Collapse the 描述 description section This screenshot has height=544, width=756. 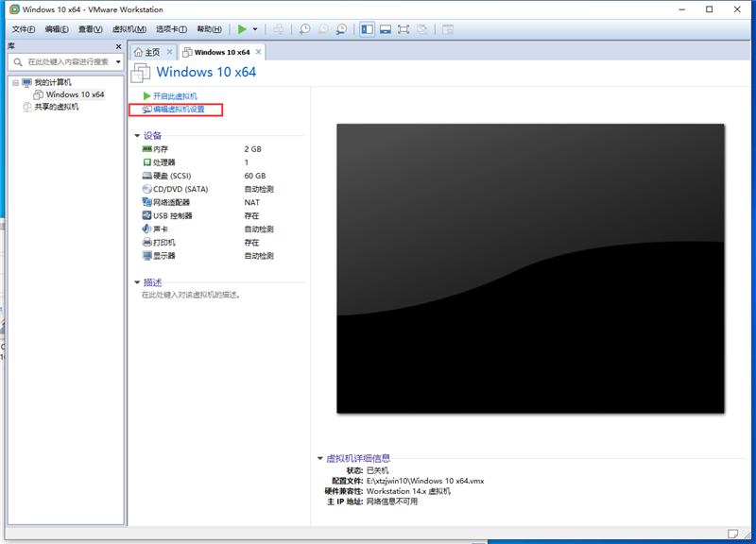point(138,281)
